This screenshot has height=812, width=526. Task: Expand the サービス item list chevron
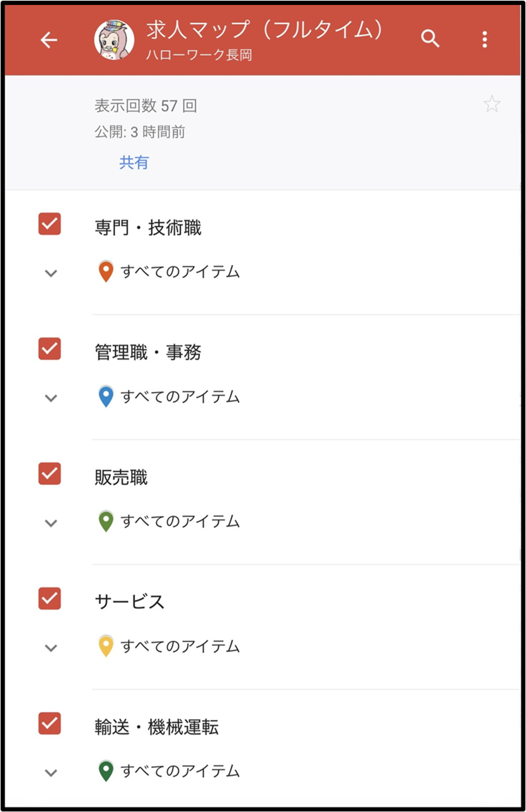coord(51,648)
